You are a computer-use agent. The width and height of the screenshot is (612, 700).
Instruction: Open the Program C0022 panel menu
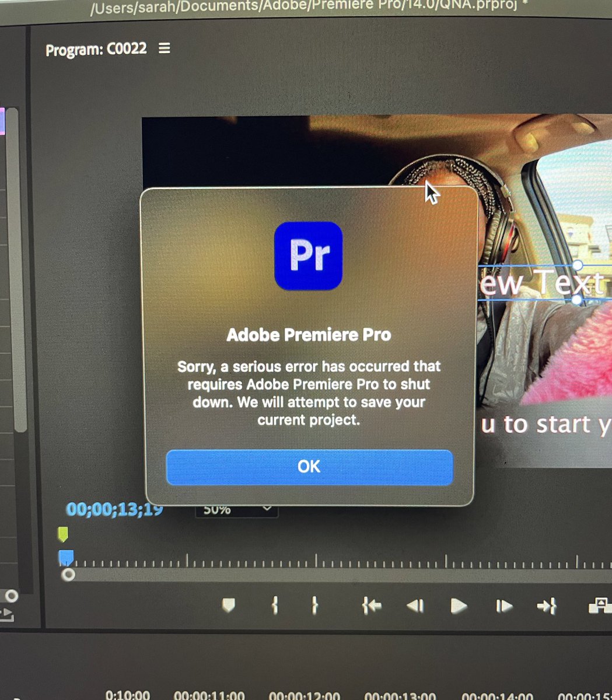(165, 48)
